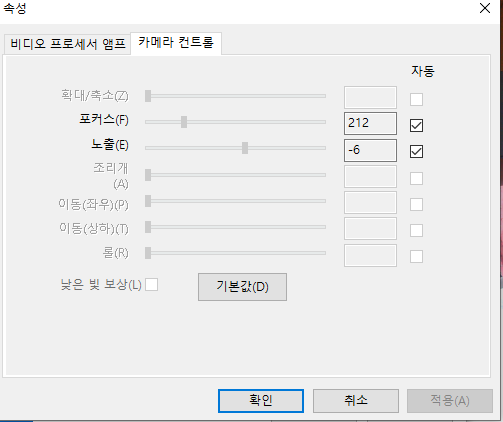Click the 롤(R) auto checkbox
Viewport: 503px width, 422px height.
(416, 256)
